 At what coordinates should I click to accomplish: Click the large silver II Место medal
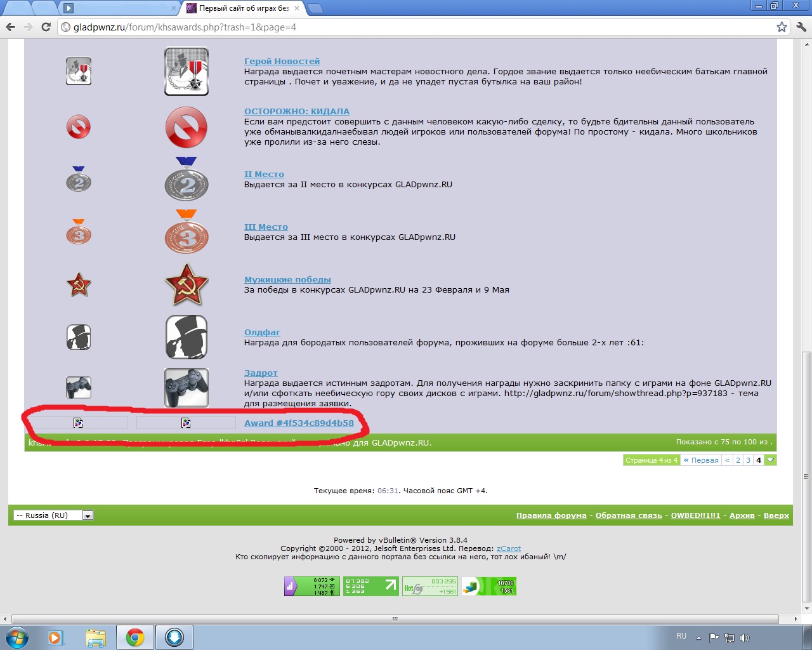(x=187, y=179)
